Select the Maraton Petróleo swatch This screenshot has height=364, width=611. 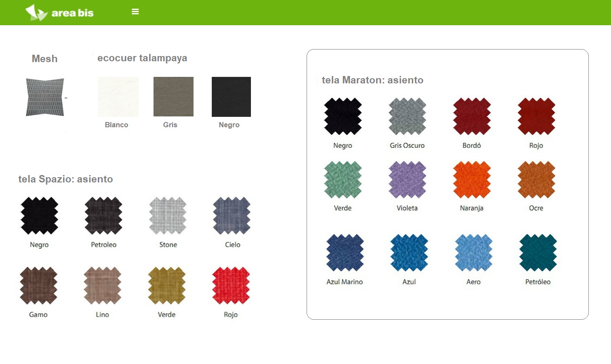[x=538, y=253]
